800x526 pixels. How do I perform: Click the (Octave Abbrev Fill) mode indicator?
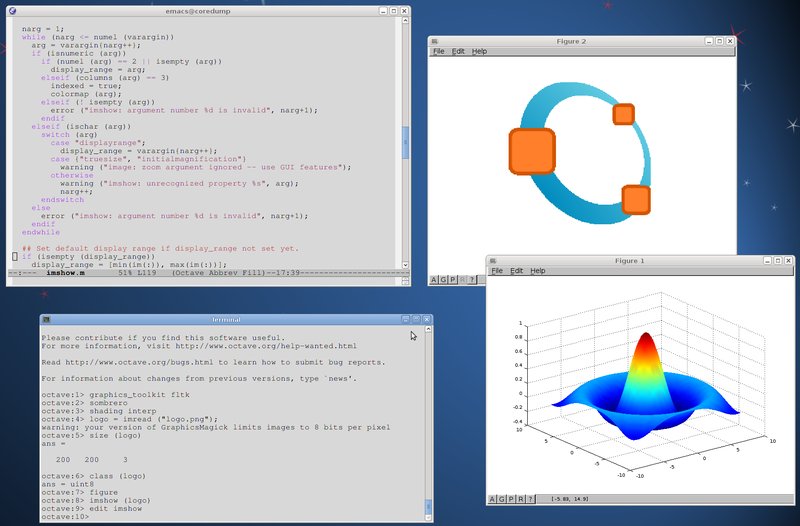point(218,273)
